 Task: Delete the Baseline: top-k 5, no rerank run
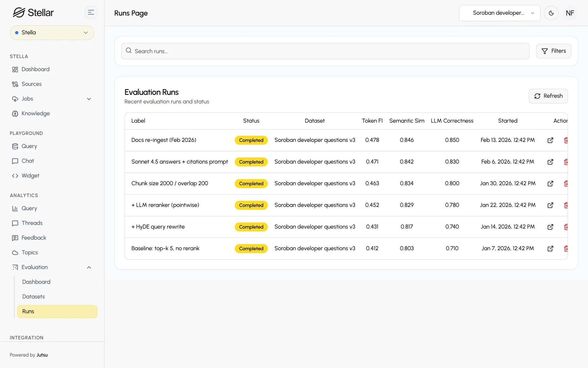(x=566, y=248)
